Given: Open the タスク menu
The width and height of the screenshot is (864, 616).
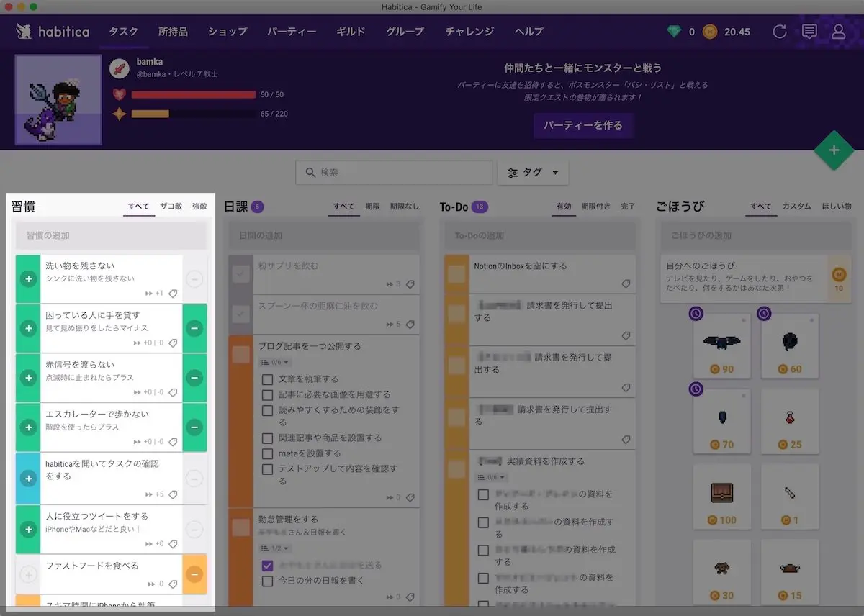Looking at the screenshot, I should (x=123, y=32).
